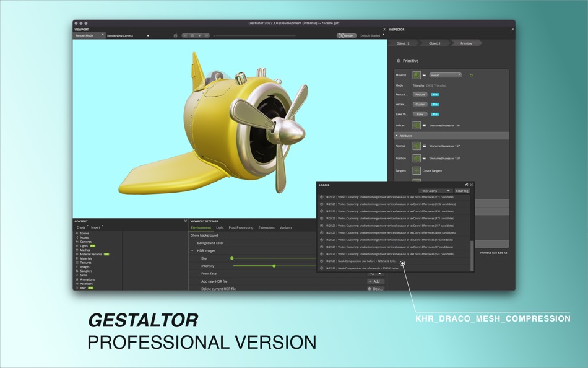Open the 'metal' material dropdown
This screenshot has width=588, height=368.
pyautogui.click(x=446, y=75)
